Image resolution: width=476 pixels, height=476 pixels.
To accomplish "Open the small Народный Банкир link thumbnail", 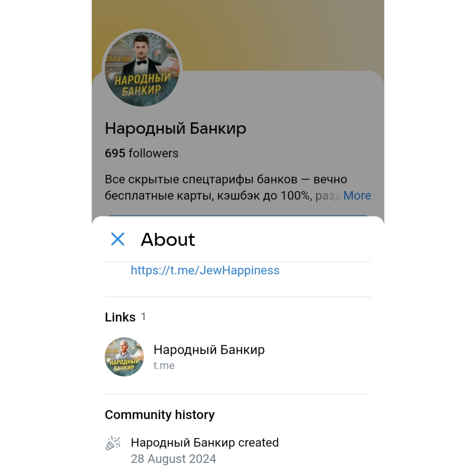I will pos(124,357).
